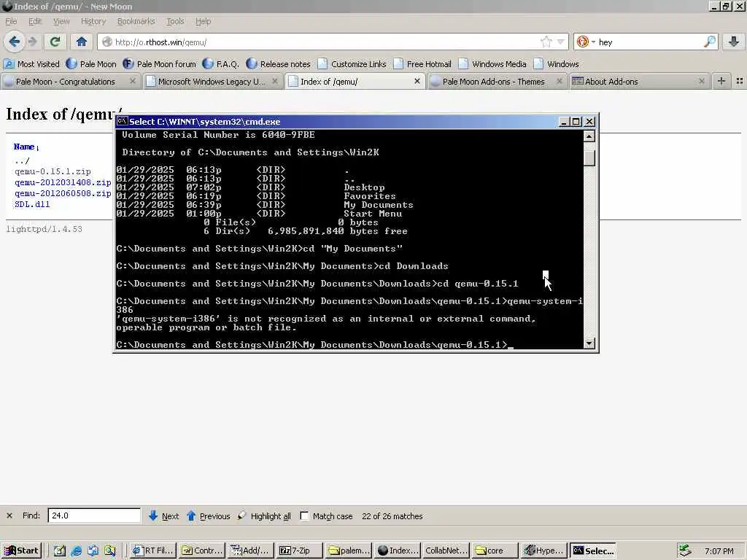Switch to Pale Moon Add-ons - Themes tab

click(494, 82)
